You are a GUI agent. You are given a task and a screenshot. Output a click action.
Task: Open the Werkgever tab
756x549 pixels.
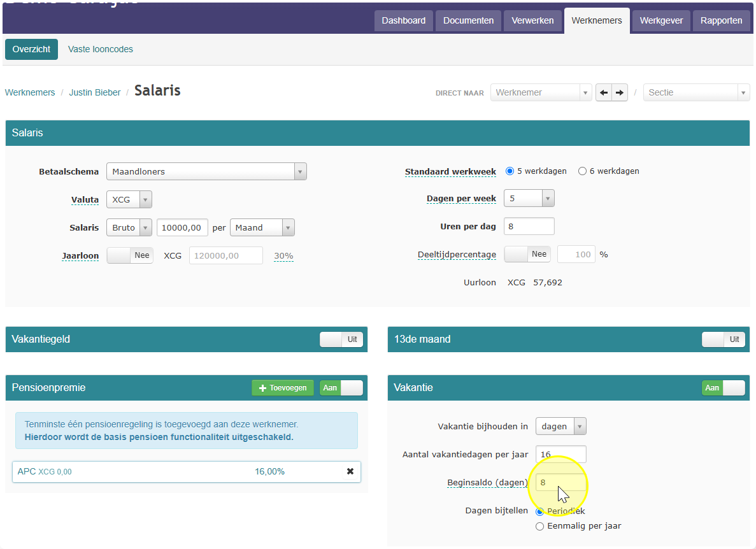coord(661,21)
